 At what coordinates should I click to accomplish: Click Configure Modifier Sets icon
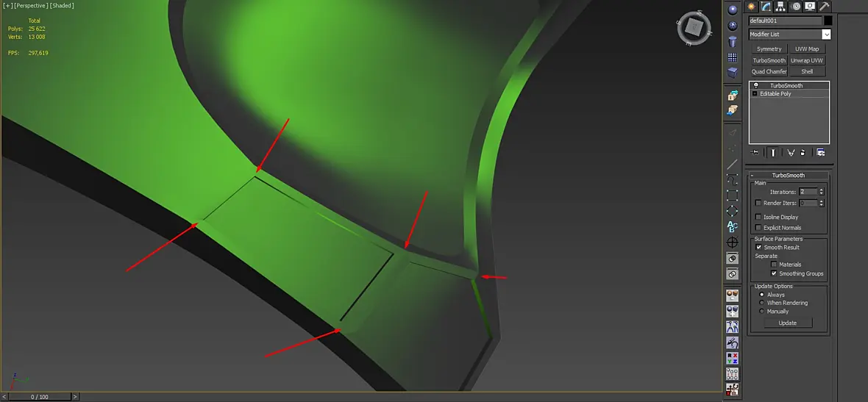820,153
